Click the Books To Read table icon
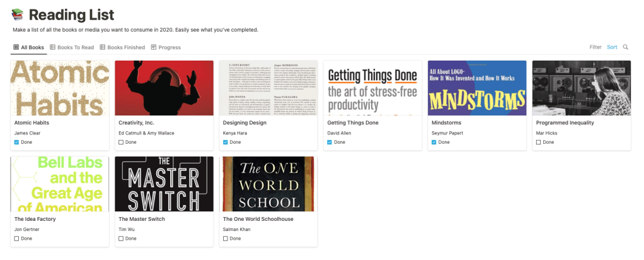Image resolution: width=644 pixels, height=260 pixels. pyautogui.click(x=52, y=47)
